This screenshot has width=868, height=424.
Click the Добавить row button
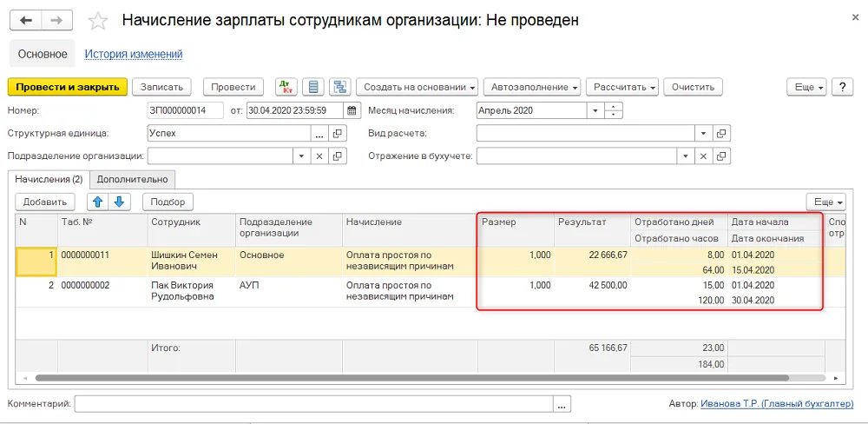point(45,202)
